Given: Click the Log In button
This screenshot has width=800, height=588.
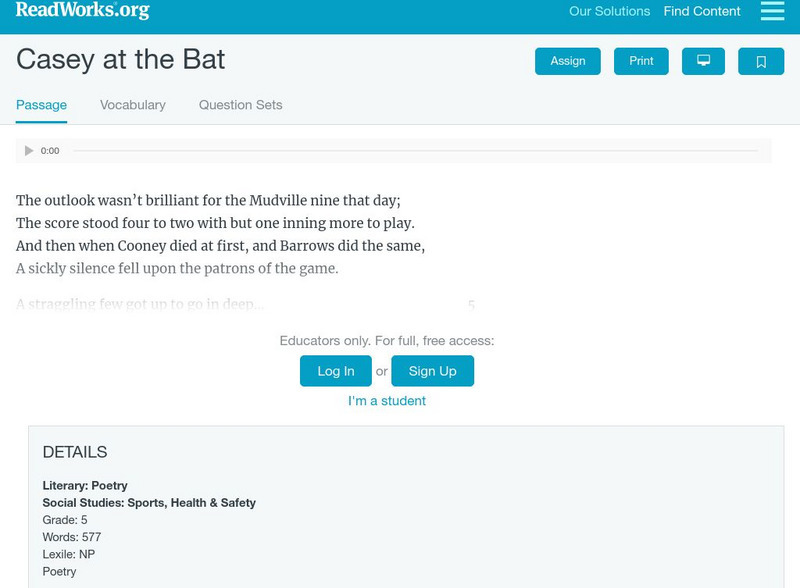Looking at the screenshot, I should point(336,371).
